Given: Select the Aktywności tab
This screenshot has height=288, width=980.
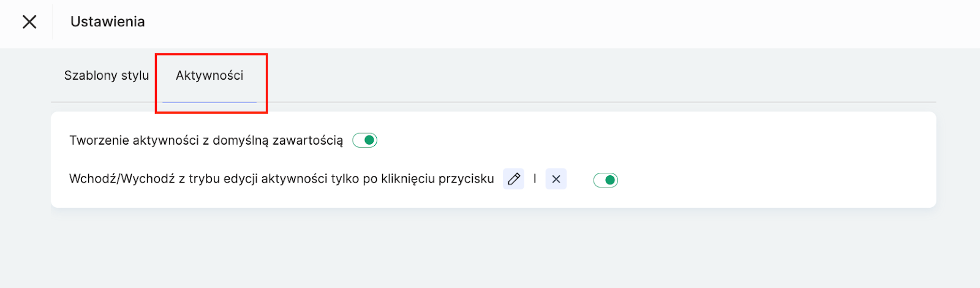Looking at the screenshot, I should 209,75.
